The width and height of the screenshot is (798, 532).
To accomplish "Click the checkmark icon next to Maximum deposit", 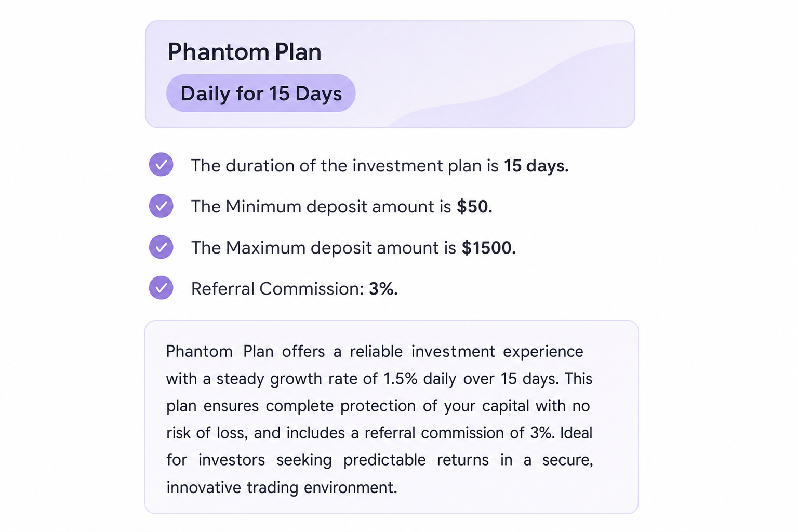I will pyautogui.click(x=161, y=247).
